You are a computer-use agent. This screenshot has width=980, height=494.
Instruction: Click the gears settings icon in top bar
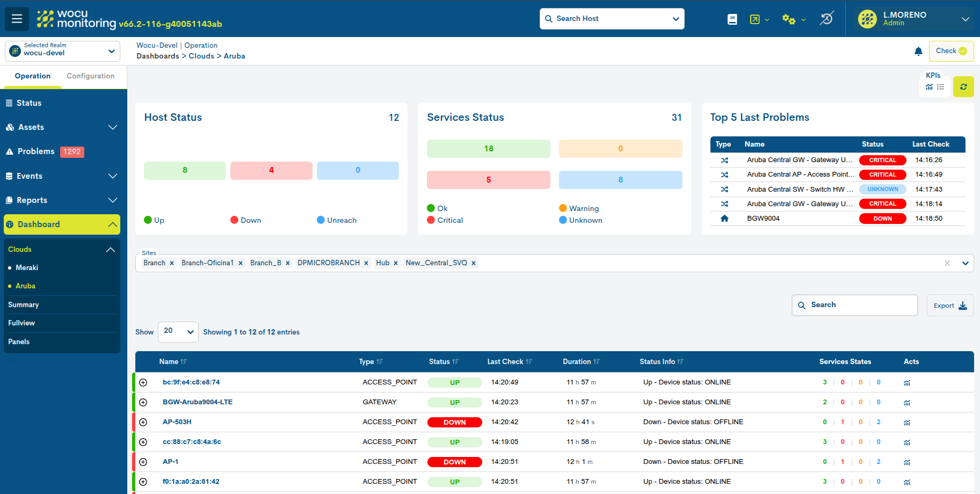(x=789, y=19)
